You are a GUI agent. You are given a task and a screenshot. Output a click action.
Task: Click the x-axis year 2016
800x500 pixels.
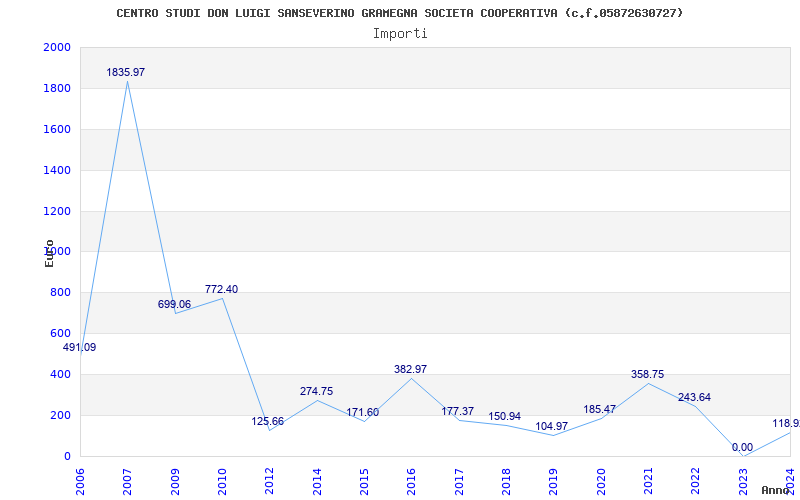(x=412, y=481)
